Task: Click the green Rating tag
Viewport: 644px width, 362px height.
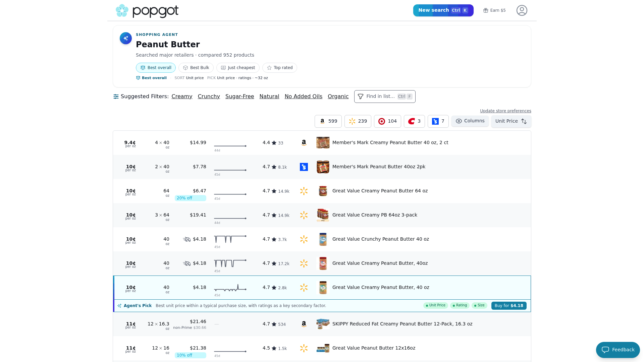Action: pos(460,305)
